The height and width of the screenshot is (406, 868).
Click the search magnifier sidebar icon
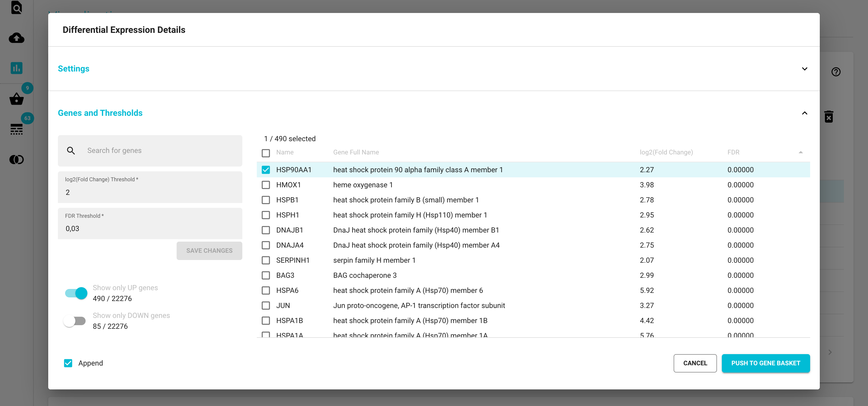[16, 8]
